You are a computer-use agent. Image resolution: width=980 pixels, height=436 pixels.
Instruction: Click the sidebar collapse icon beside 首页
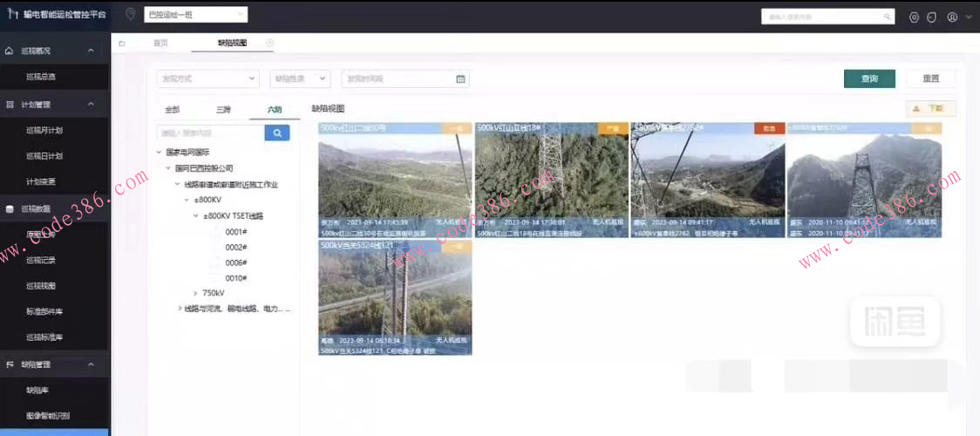coord(122,44)
